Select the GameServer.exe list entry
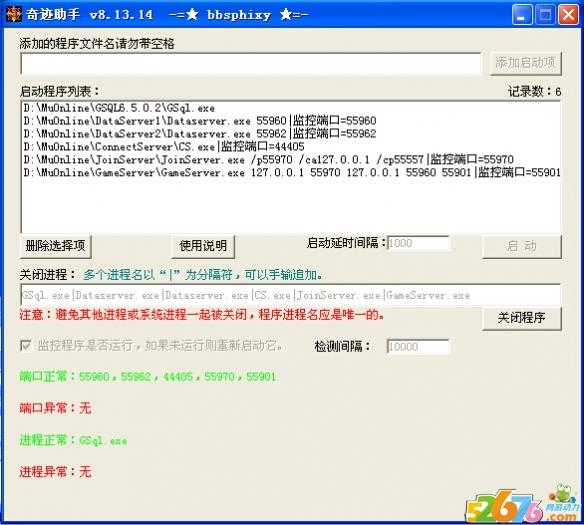The width and height of the screenshot is (584, 525). [x=292, y=172]
